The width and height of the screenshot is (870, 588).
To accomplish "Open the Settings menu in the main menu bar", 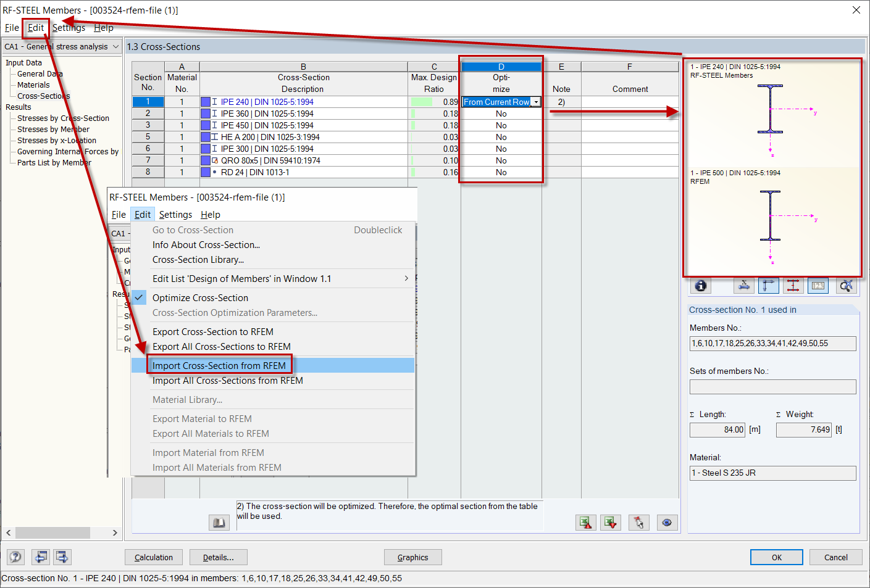I will pos(69,28).
